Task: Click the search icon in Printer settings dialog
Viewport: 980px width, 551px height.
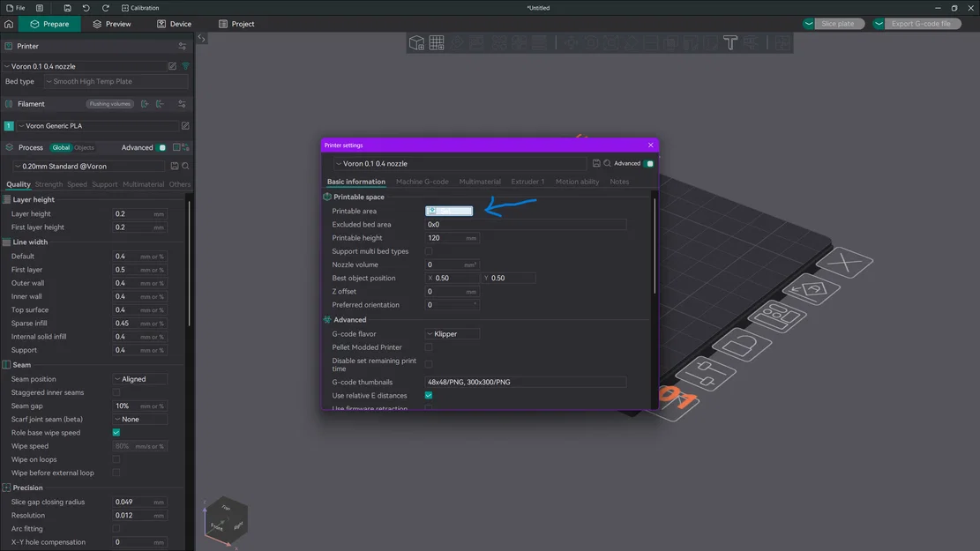Action: tap(608, 164)
